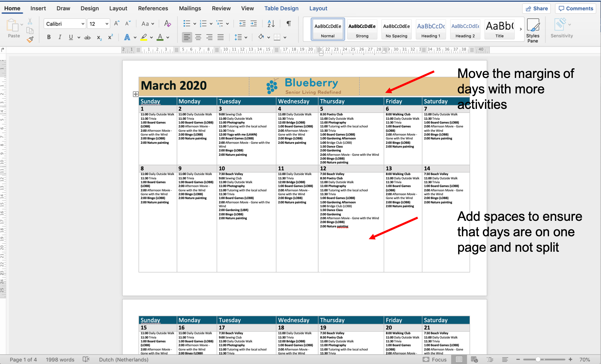This screenshot has height=364, width=601.
Task: Click the Page 1 of 4 indicator
Action: click(x=23, y=360)
